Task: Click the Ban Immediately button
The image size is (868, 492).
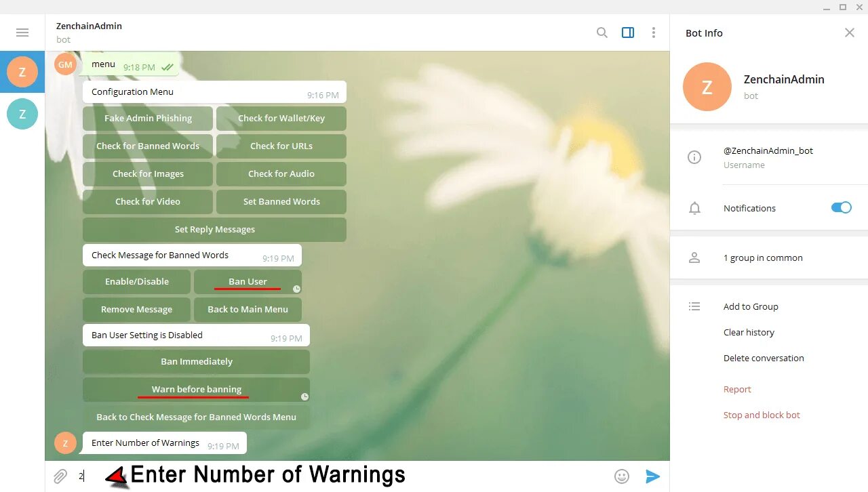Action: pyautogui.click(x=197, y=361)
